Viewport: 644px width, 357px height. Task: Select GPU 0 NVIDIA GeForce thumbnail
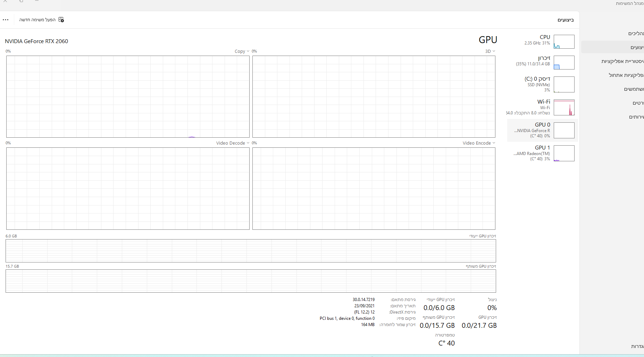564,130
